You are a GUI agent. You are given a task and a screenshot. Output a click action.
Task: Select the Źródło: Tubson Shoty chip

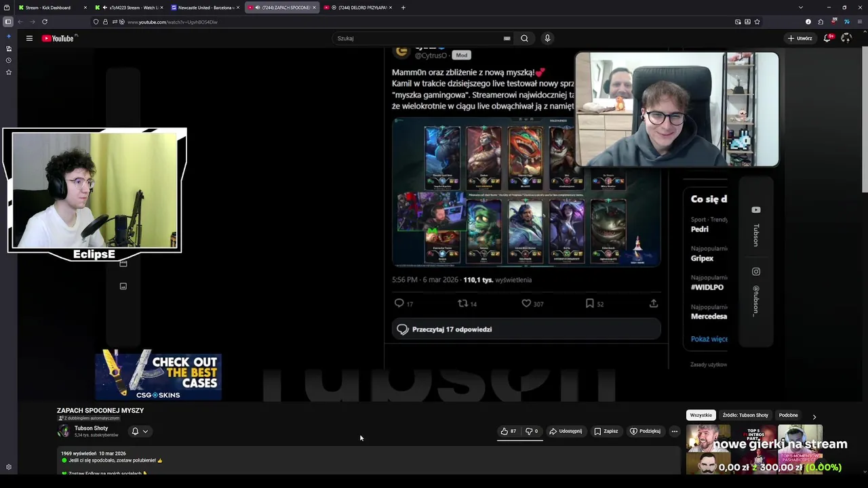click(745, 415)
